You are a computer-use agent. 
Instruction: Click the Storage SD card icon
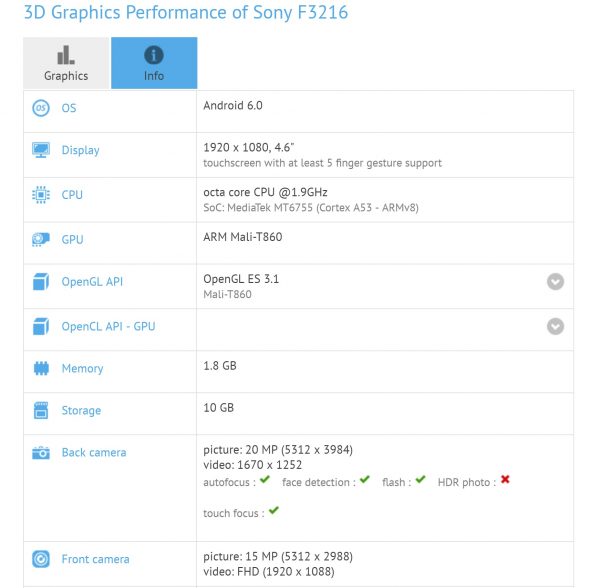(41, 410)
